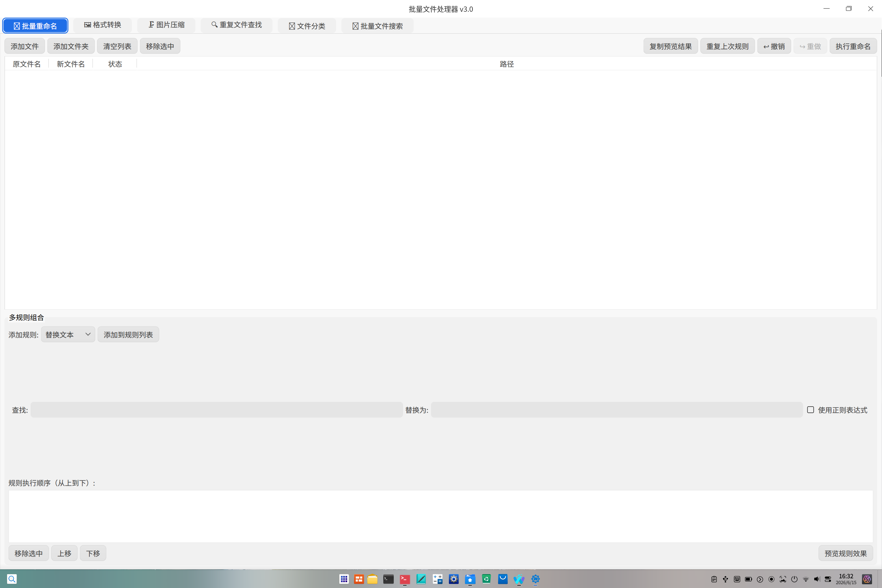Enable the 使用正则表达式 checkbox

coord(810,410)
